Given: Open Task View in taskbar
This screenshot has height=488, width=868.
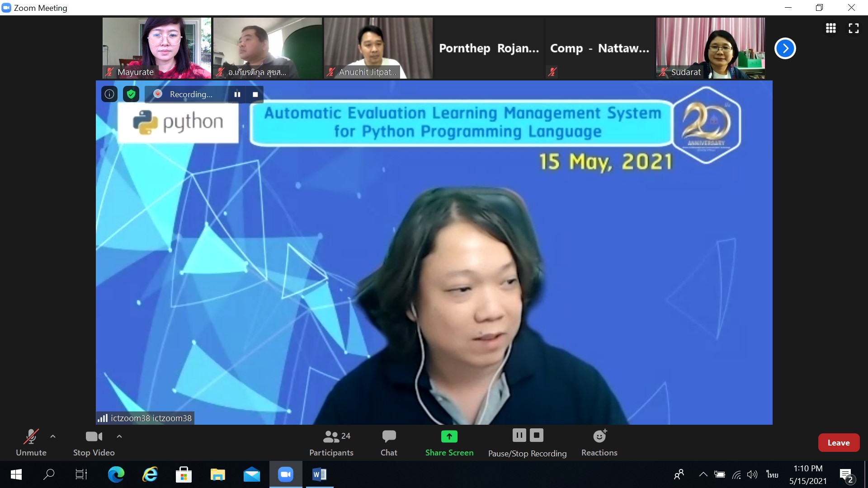Looking at the screenshot, I should [81, 474].
